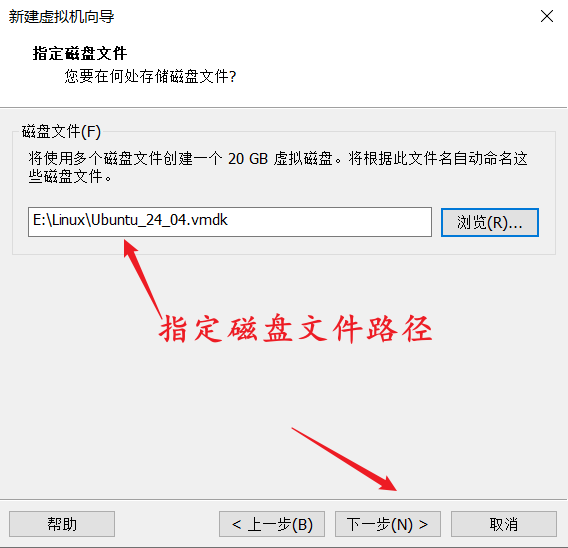568x548 pixels.
Task: Click the E:\Linux portion of the path
Action: 59,220
